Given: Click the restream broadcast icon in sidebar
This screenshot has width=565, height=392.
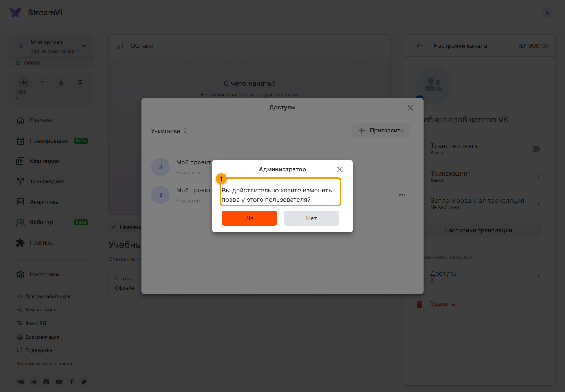Looking at the screenshot, I should coord(24,83).
